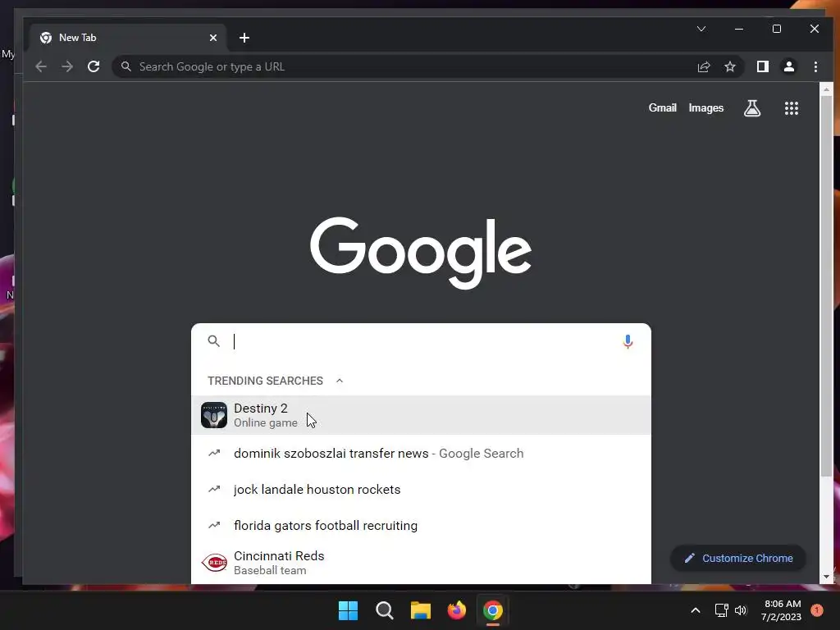Collapse the Trending Searches section
This screenshot has height=630, width=840.
tap(339, 381)
